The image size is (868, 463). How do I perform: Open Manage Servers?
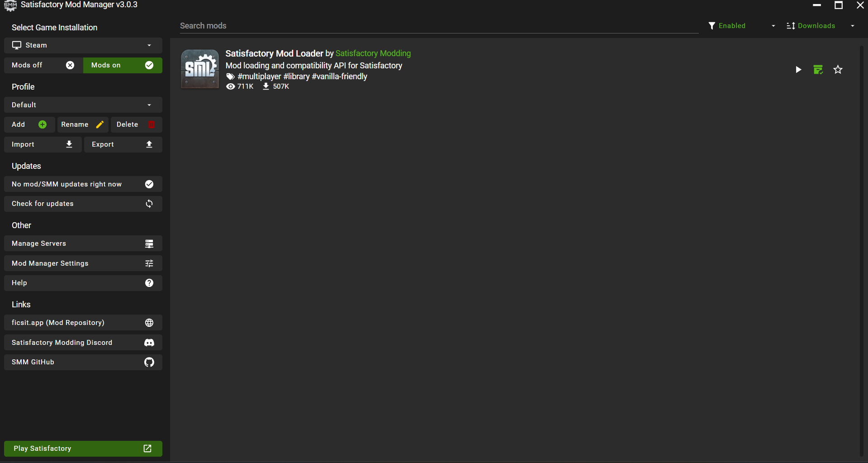coord(83,243)
